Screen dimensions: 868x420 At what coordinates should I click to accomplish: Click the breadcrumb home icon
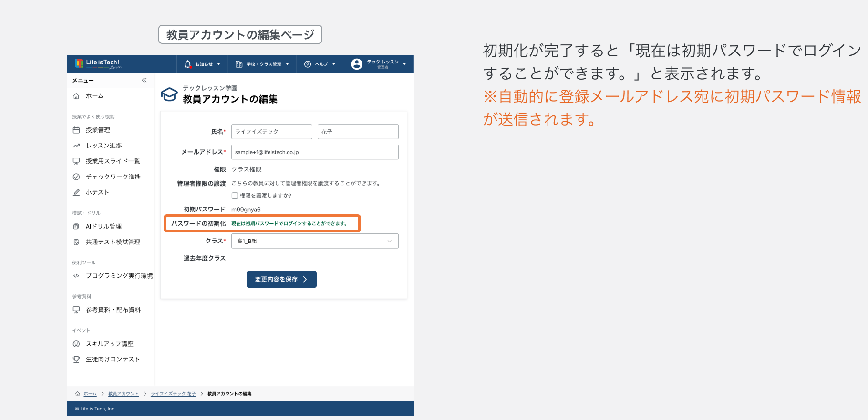point(78,394)
